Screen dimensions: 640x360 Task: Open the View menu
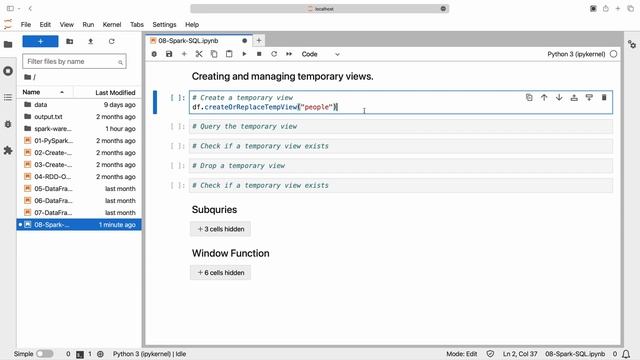pyautogui.click(x=67, y=24)
